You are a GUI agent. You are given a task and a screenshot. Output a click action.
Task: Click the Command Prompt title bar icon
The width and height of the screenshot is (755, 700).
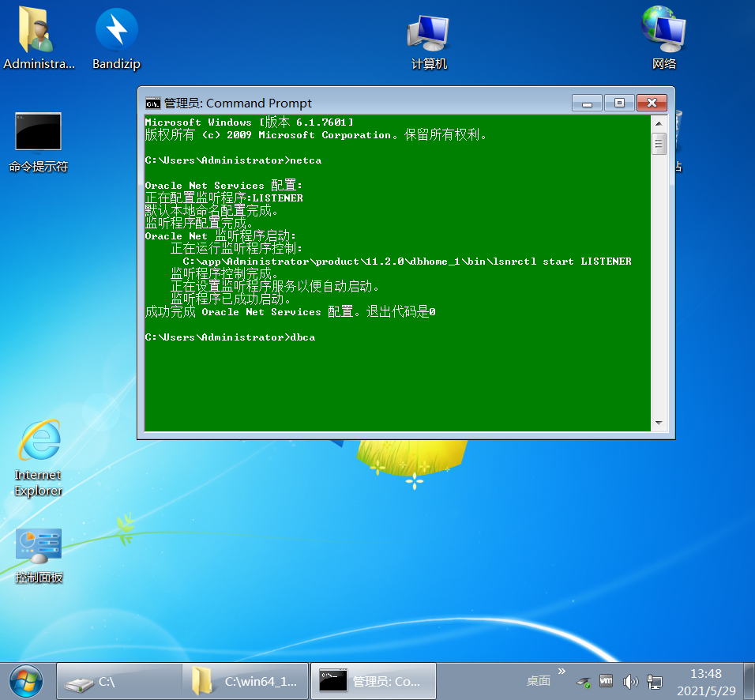pyautogui.click(x=152, y=103)
